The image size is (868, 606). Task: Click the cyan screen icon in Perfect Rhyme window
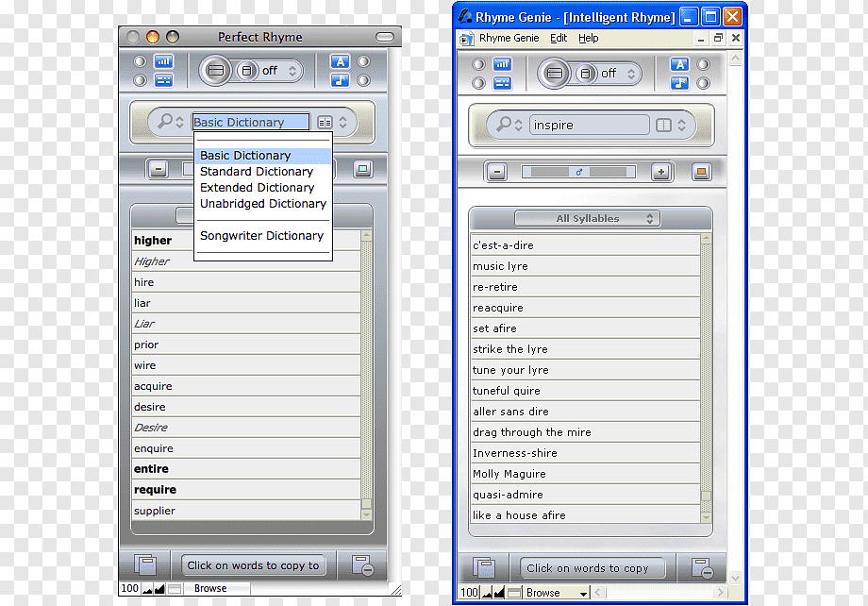pyautogui.click(x=363, y=169)
